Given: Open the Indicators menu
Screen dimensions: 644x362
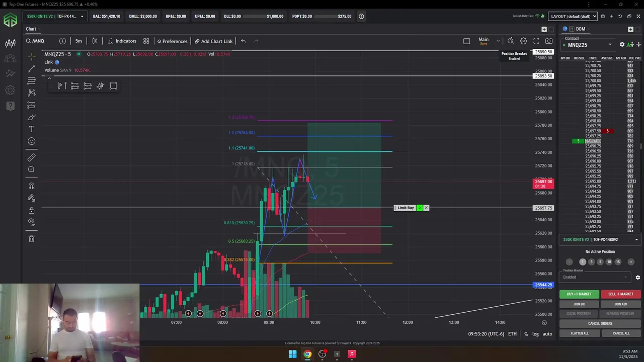Looking at the screenshot, I should click(122, 41).
